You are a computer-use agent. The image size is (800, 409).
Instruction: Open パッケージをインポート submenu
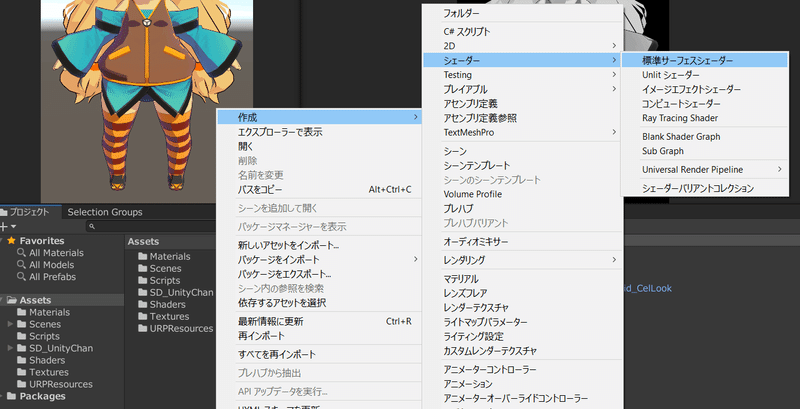[x=319, y=260]
